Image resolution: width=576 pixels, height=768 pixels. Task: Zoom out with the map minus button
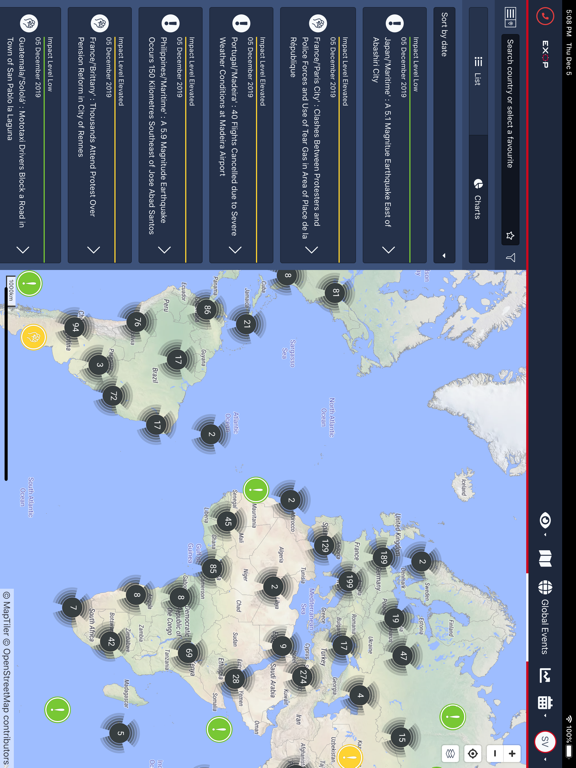(494, 753)
